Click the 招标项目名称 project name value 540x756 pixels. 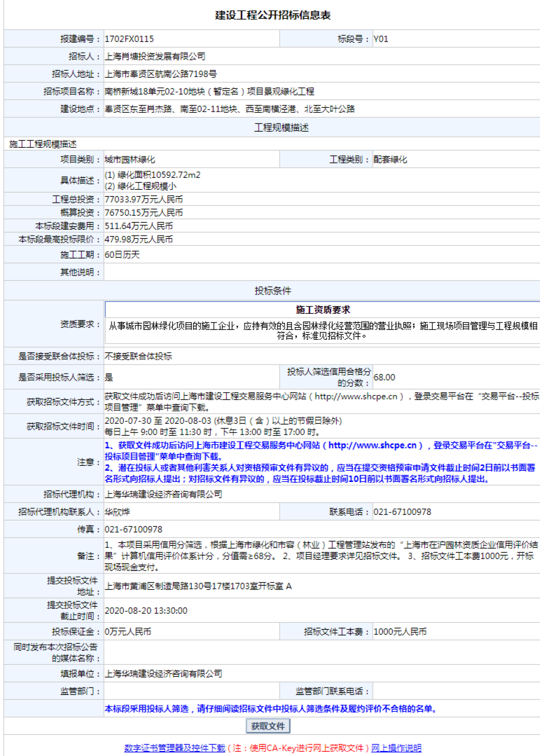(209, 92)
